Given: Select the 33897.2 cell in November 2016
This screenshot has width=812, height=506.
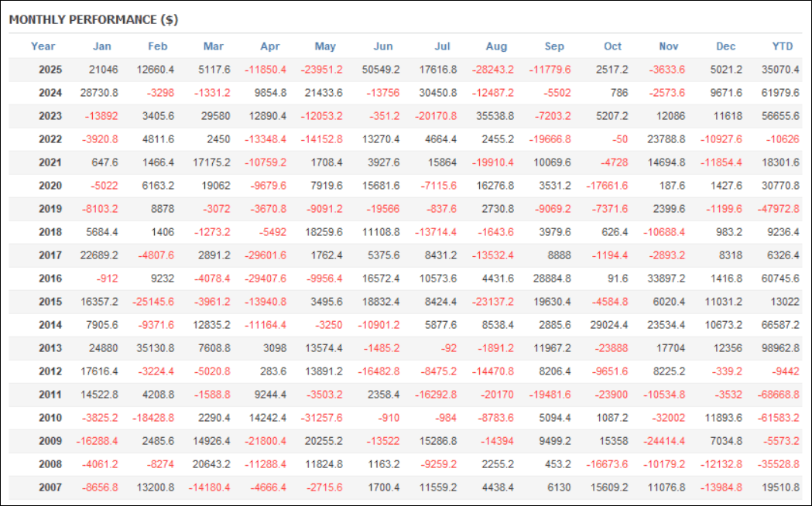Looking at the screenshot, I should click(666, 279).
